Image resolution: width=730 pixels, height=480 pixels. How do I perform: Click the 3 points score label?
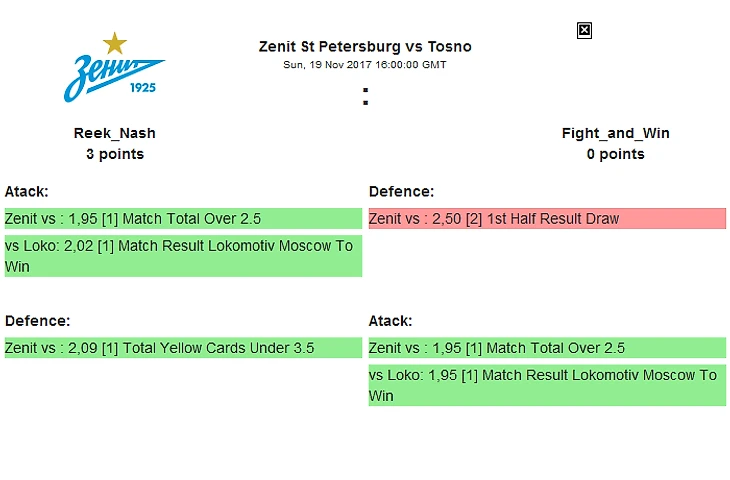click(x=115, y=154)
